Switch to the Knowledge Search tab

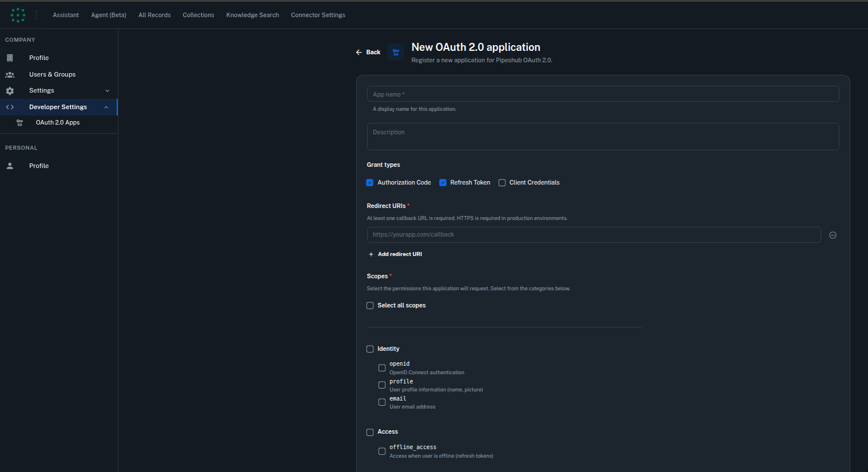point(252,15)
